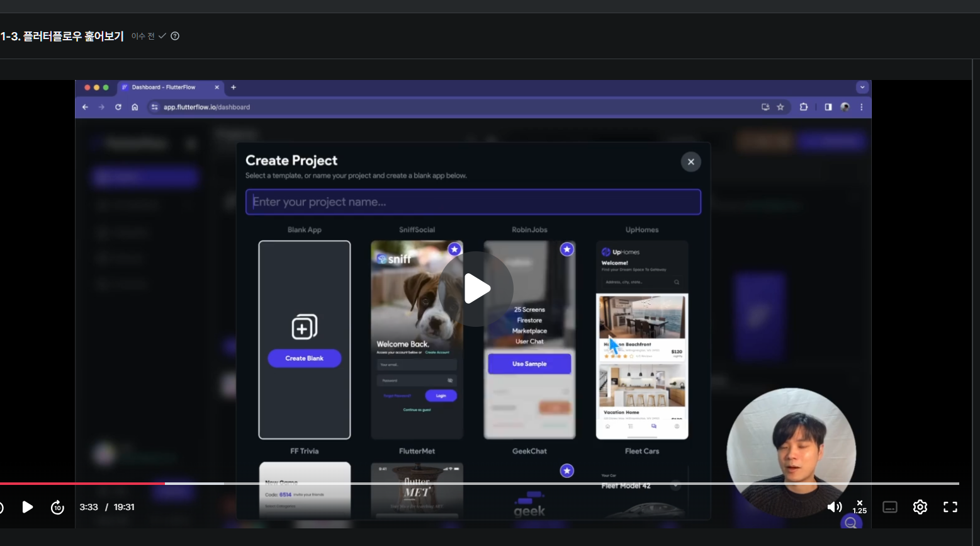Select the FF Trivia template thumbnail
Screen dimensions: 980x546
click(x=305, y=491)
